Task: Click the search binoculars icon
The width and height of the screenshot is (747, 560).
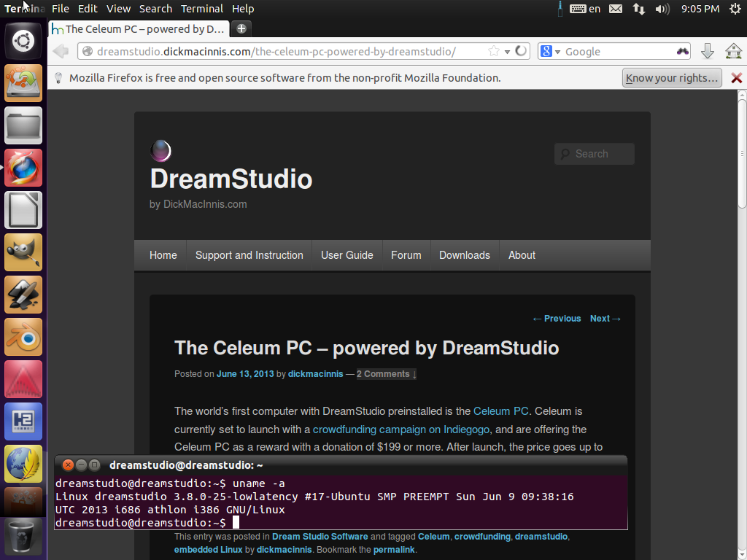Action: pos(683,52)
